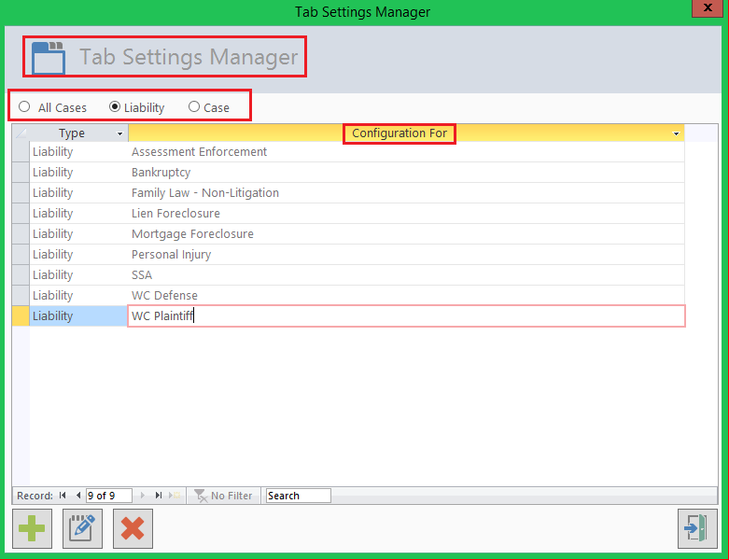Click the green plus add button
The height and width of the screenshot is (560, 729).
point(32,528)
